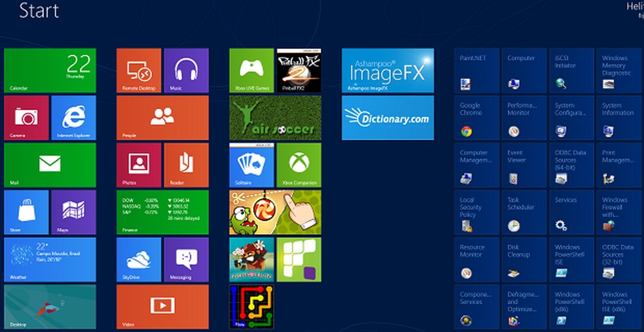The height and width of the screenshot is (332, 644).
Task: Open the pirate game tile above Flow
Action: [252, 259]
